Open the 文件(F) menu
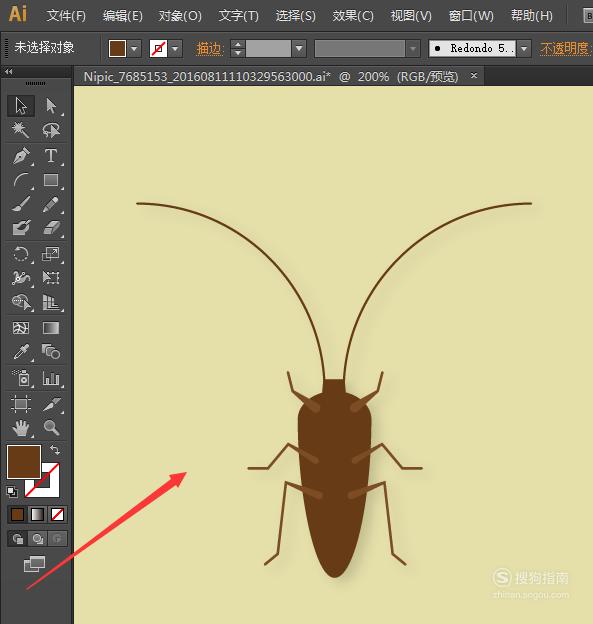This screenshot has width=593, height=624. click(x=66, y=16)
